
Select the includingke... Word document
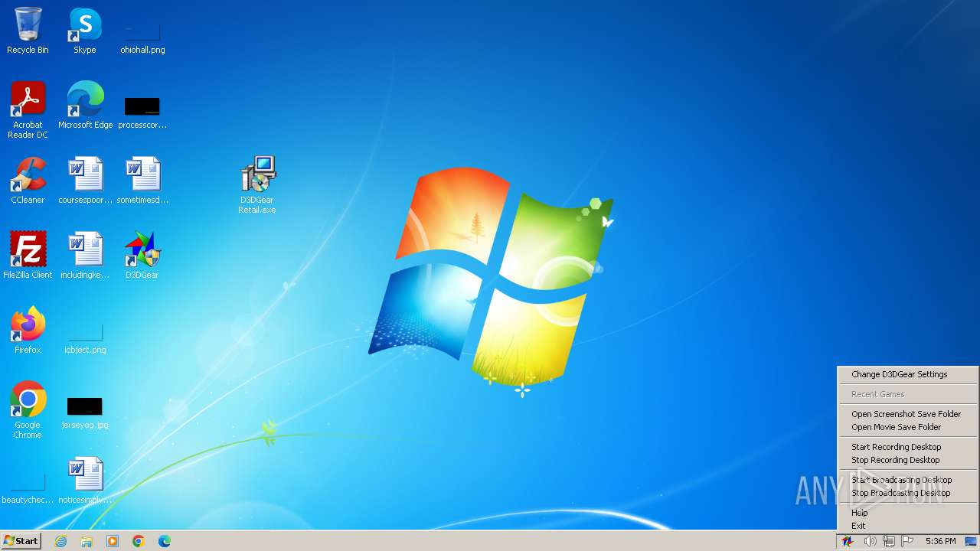(x=85, y=256)
